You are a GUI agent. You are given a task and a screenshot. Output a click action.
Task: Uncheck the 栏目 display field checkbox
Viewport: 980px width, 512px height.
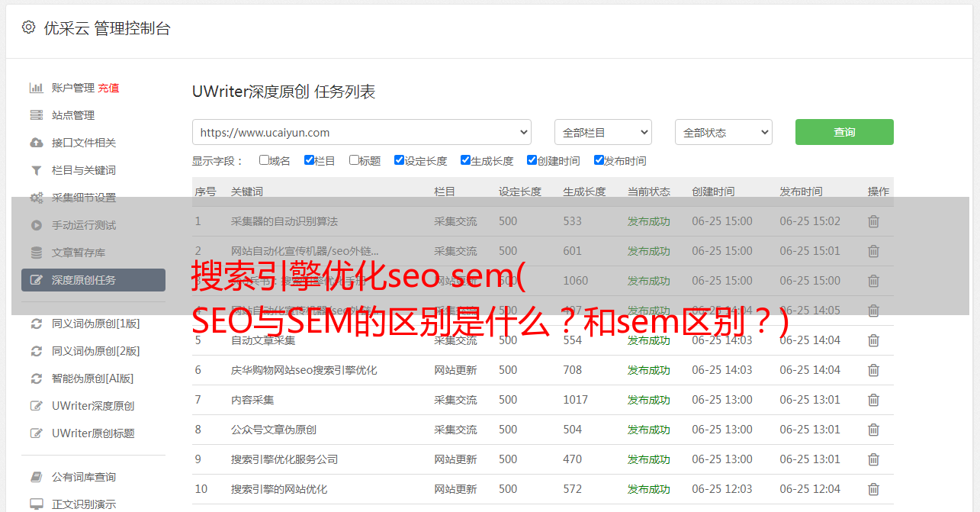(x=309, y=160)
